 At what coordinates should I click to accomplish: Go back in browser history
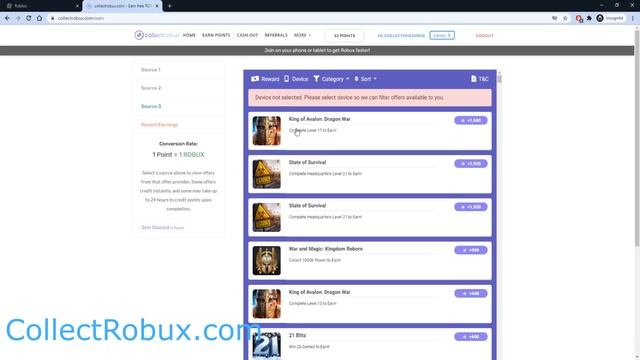click(x=7, y=18)
